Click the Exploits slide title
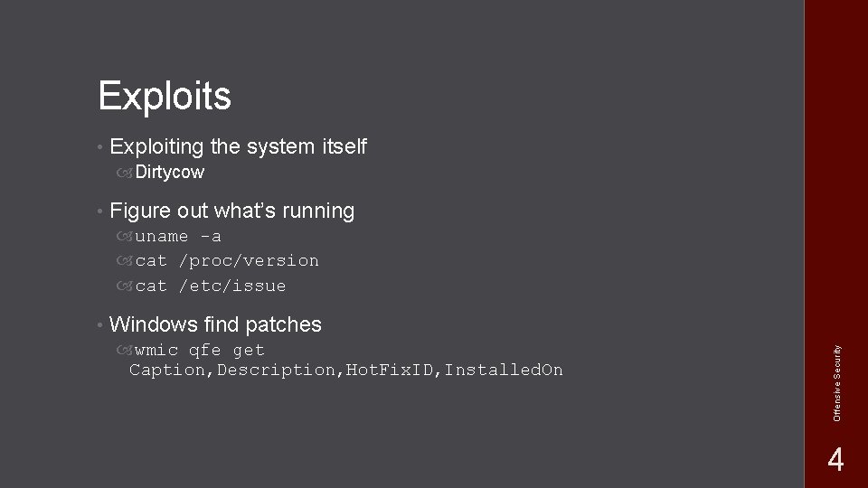 pyautogui.click(x=165, y=97)
